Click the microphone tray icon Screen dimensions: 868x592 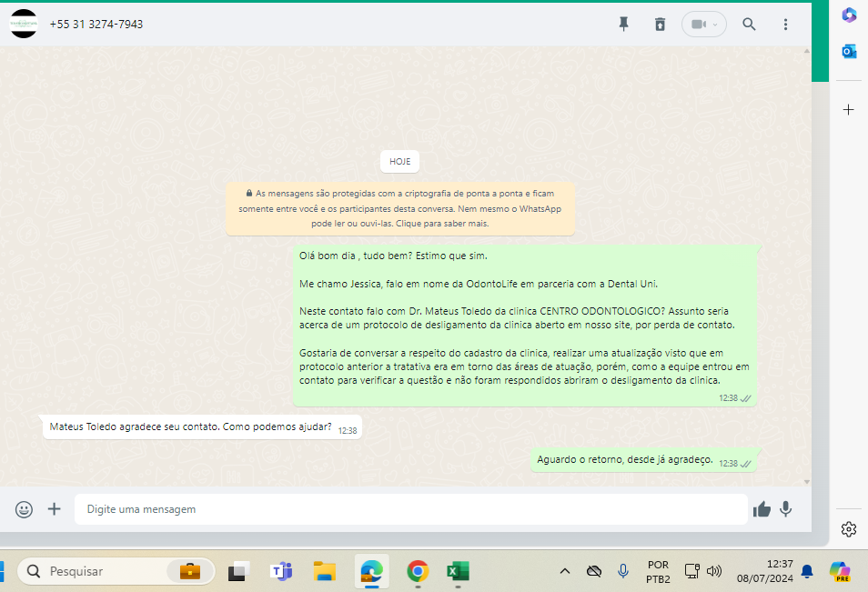pyautogui.click(x=622, y=571)
